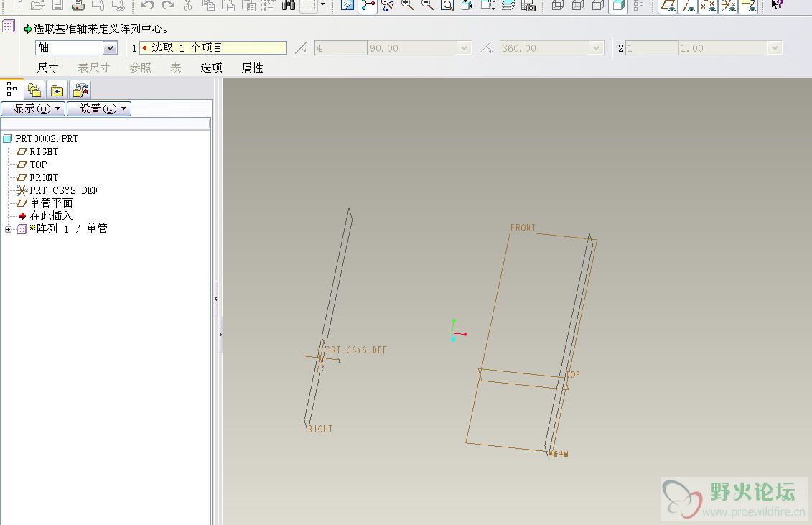Click the first direction count field
The width and height of the screenshot is (812, 525).
tap(341, 48)
